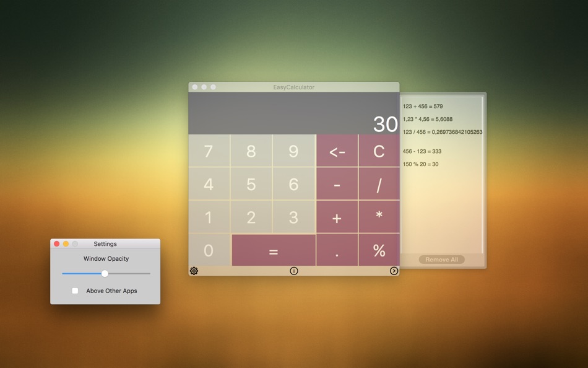The height and width of the screenshot is (368, 588).
Task: Enable the Above Other Apps option
Action: click(75, 291)
